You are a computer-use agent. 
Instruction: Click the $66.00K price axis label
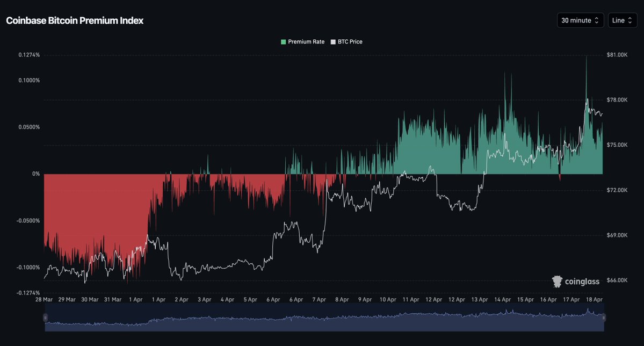[x=617, y=280]
